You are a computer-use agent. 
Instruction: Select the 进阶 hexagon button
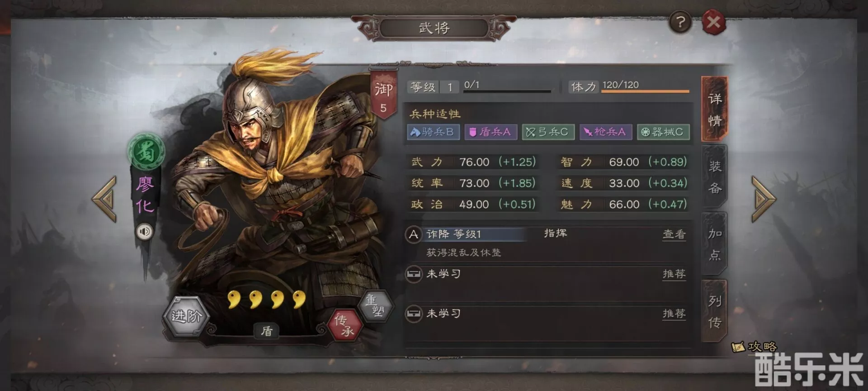[x=186, y=316]
